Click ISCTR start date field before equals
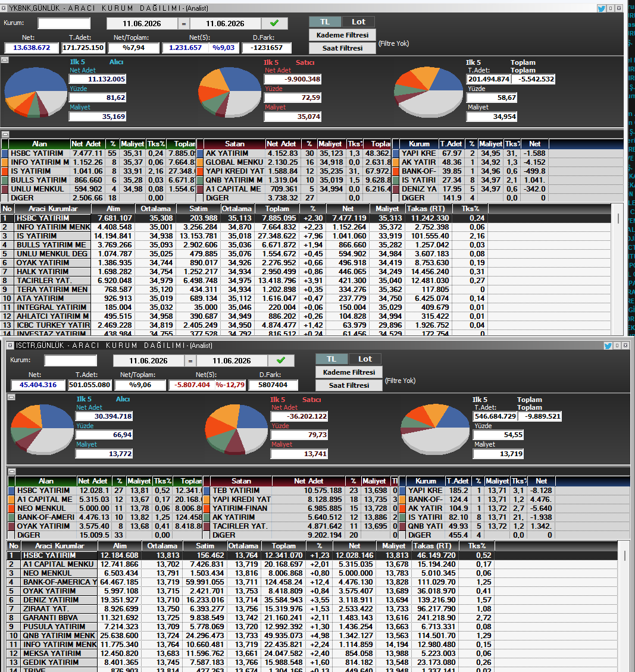Screen dimensions: 635x672 pyautogui.click(x=148, y=361)
